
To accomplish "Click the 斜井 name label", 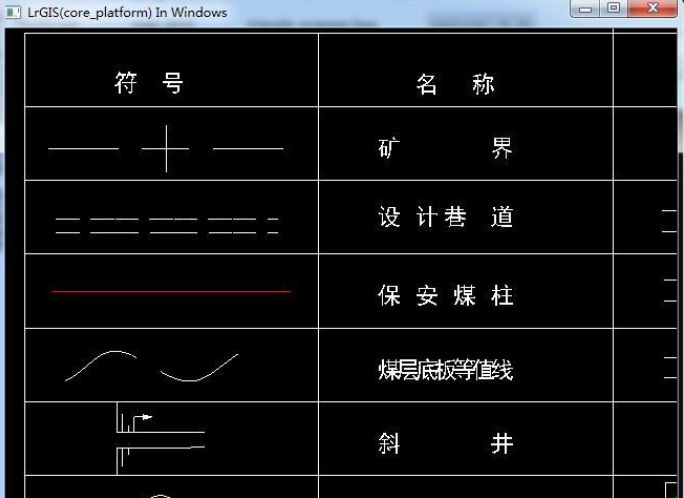I will (446, 443).
